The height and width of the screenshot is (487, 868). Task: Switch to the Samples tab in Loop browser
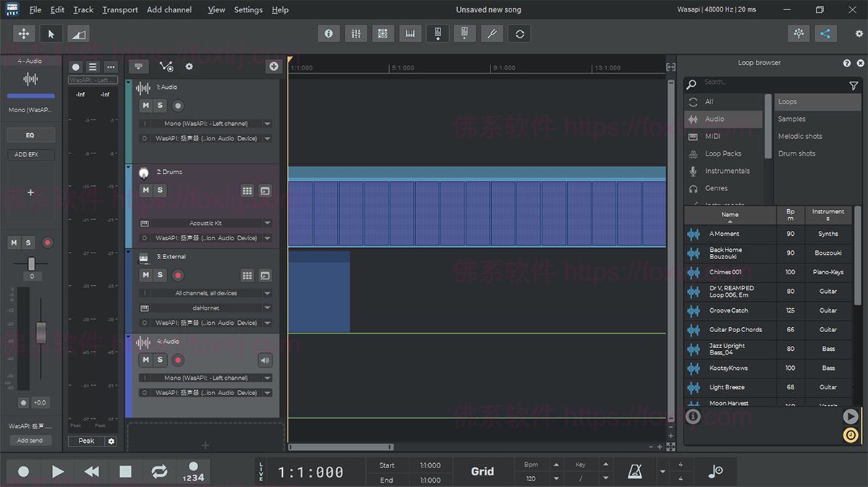[x=792, y=119]
